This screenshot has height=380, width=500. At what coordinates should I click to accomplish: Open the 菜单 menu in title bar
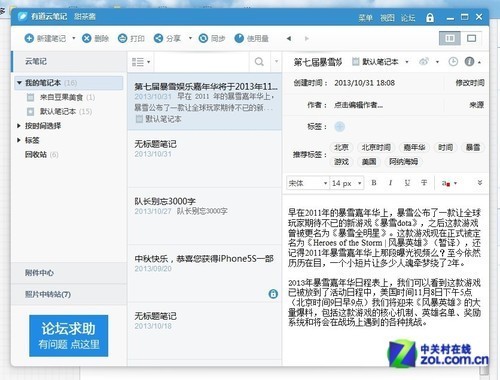click(365, 17)
